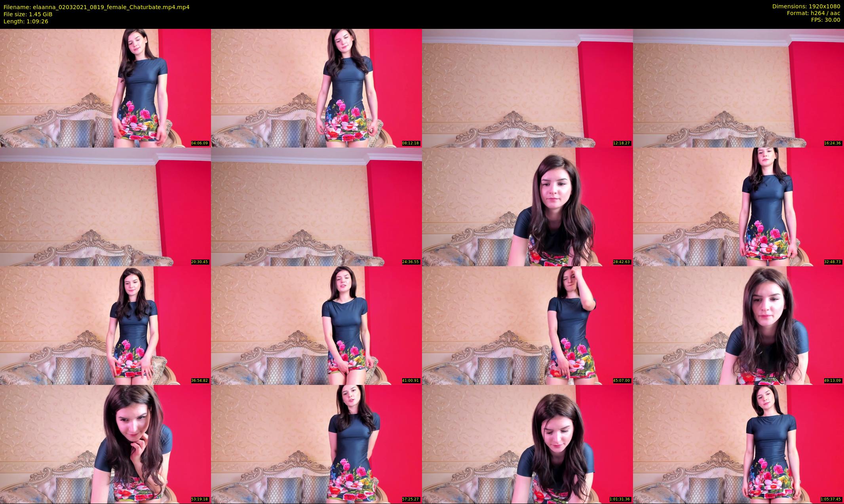Select the 'Length: 1:09:26' text
844x504 pixels.
click(26, 21)
